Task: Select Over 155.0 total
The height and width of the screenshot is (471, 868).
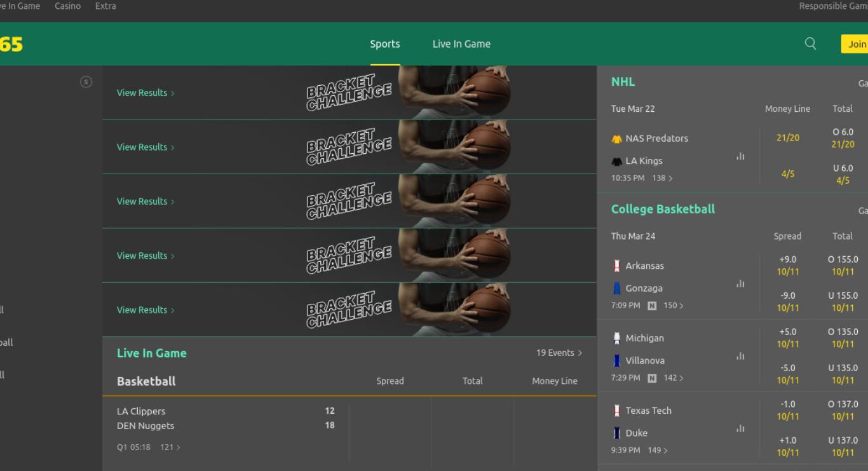Action: 843,266
